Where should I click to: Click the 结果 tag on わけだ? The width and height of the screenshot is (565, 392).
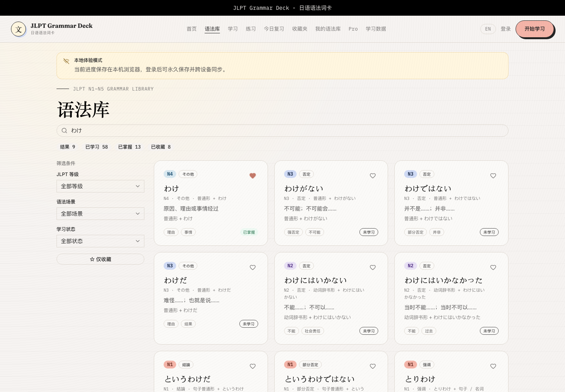(188, 324)
